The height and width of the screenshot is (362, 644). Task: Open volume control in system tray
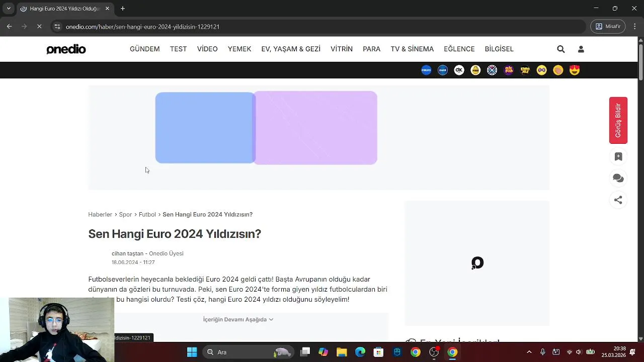click(579, 352)
